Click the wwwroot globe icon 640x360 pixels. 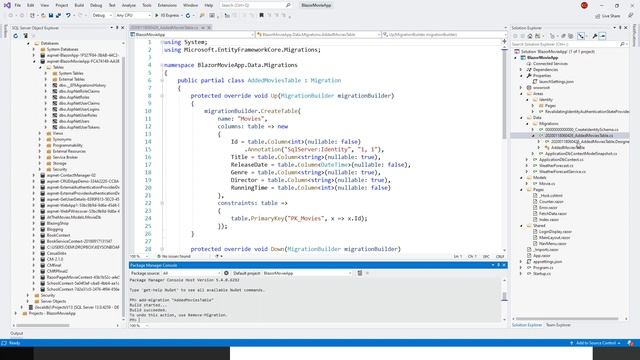(529, 87)
